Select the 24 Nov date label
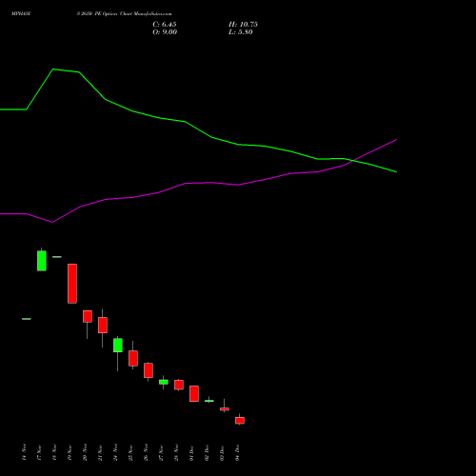Screen dimensions: 476x476 (x=115, y=452)
